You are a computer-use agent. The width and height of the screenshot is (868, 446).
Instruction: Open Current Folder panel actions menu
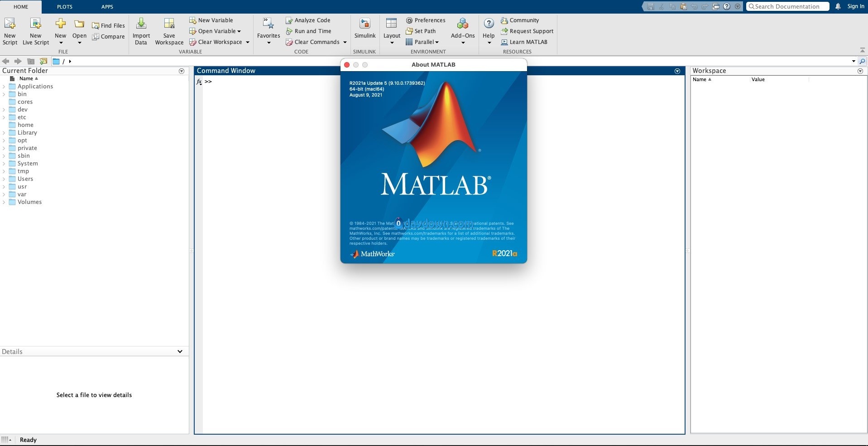[182, 71]
